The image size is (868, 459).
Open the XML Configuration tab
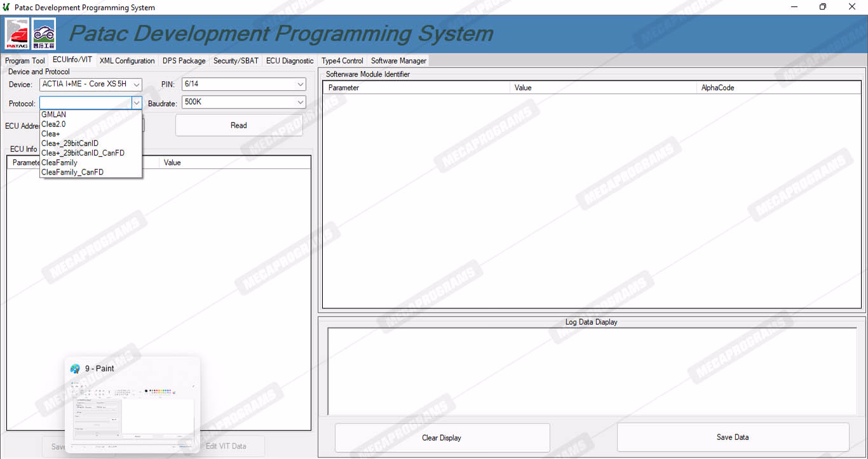tap(127, 61)
